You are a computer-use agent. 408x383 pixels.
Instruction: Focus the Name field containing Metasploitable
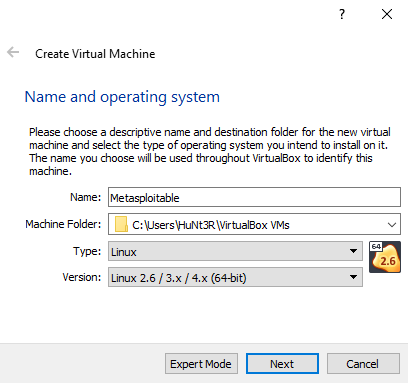click(254, 197)
